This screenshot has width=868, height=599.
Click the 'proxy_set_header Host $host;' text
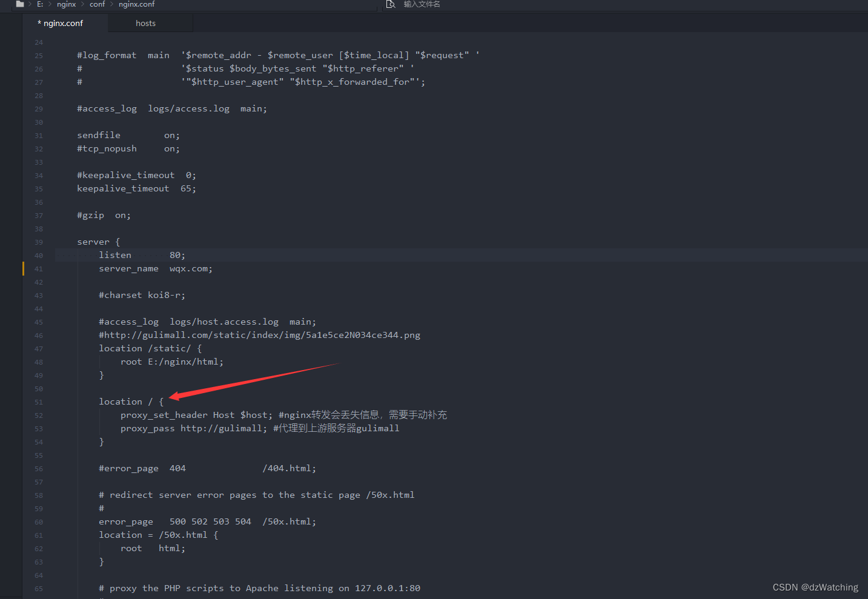[197, 415]
